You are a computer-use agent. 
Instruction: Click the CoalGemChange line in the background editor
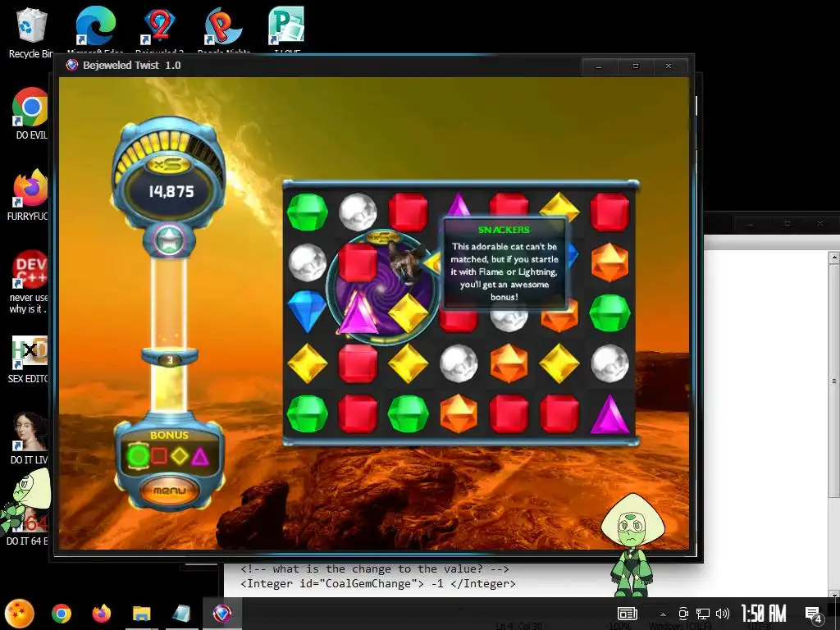tap(377, 583)
